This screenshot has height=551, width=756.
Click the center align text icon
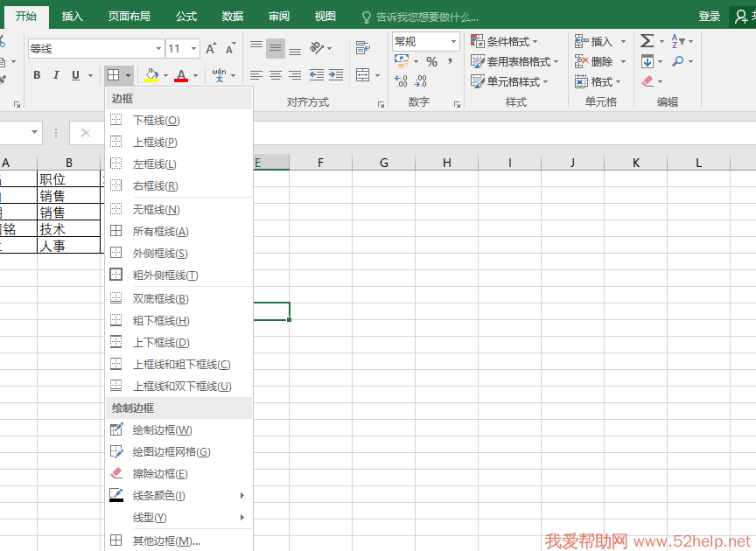[276, 76]
